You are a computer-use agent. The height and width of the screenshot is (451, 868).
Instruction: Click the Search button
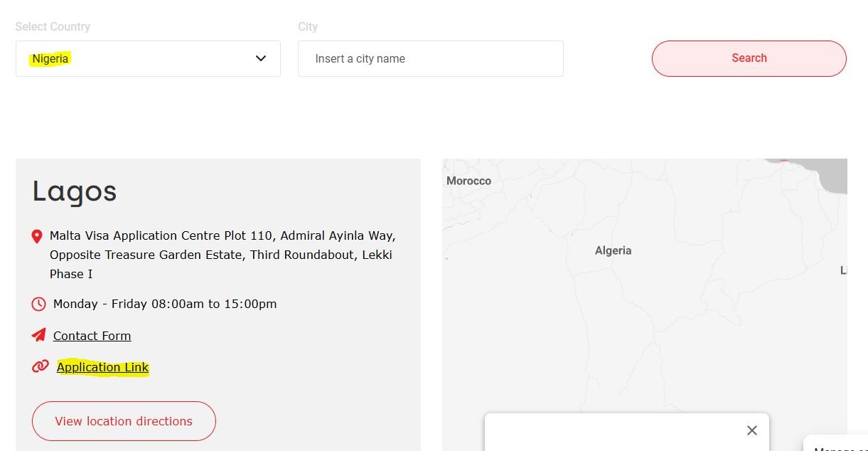[x=749, y=58]
